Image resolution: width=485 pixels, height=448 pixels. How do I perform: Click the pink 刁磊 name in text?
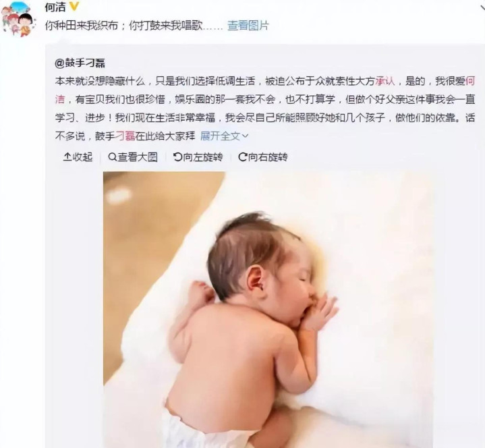125,136
